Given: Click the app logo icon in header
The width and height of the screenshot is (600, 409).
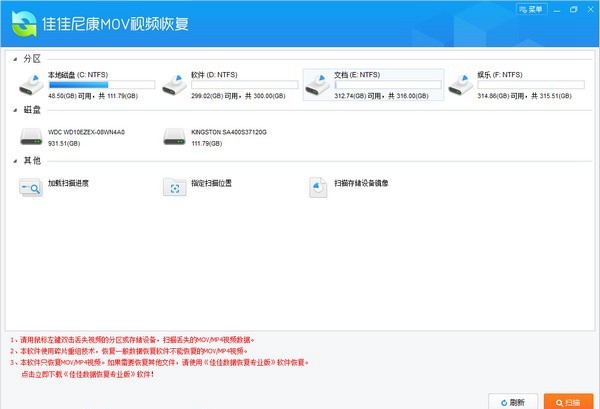Looking at the screenshot, I should pyautogui.click(x=24, y=24).
